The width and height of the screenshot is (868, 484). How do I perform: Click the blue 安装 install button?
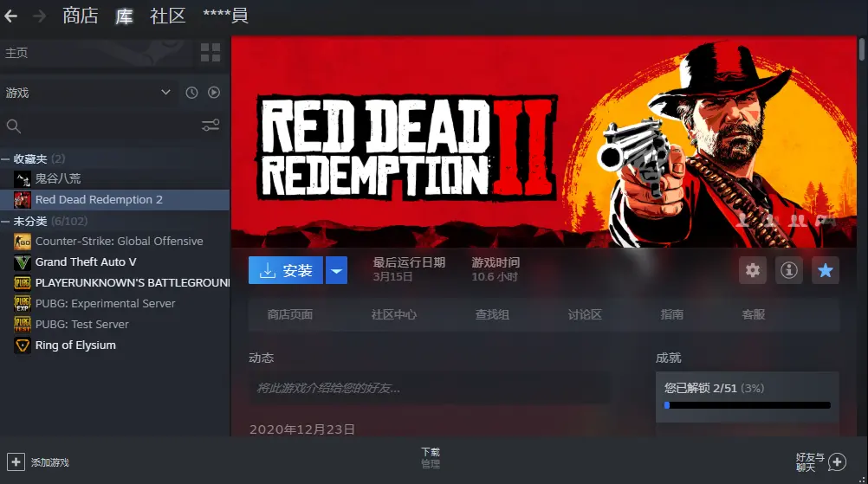[286, 270]
